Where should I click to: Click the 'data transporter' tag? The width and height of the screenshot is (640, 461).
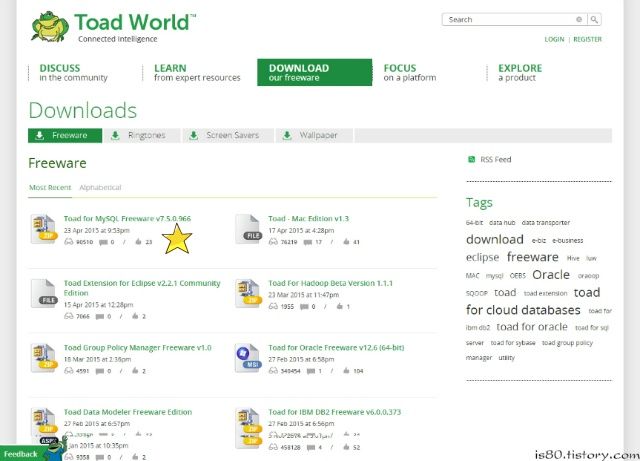[546, 223]
